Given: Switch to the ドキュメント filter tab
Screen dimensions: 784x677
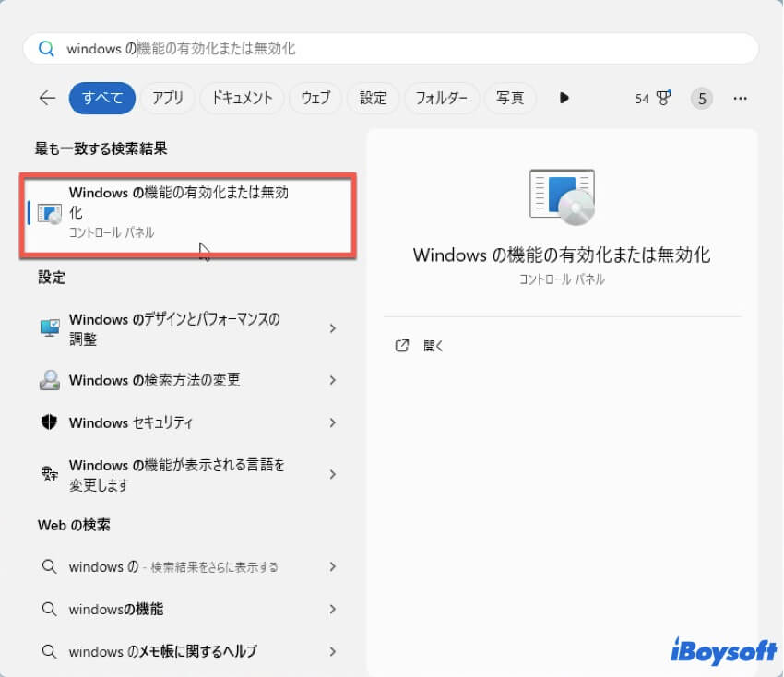Looking at the screenshot, I should coord(242,98).
